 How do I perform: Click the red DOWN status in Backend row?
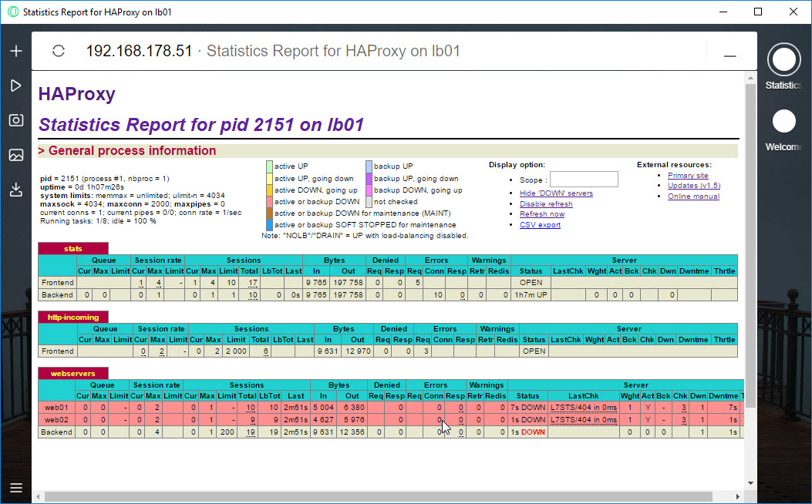click(533, 432)
